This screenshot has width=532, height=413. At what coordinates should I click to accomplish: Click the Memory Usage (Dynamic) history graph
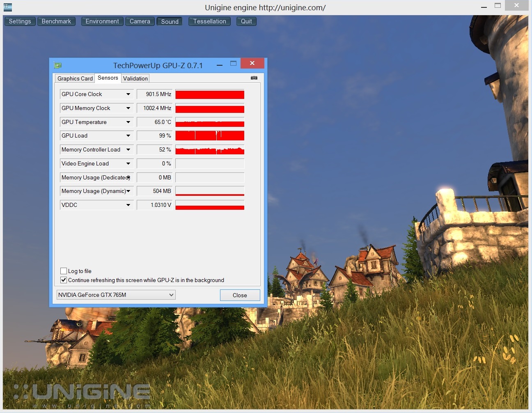click(210, 191)
